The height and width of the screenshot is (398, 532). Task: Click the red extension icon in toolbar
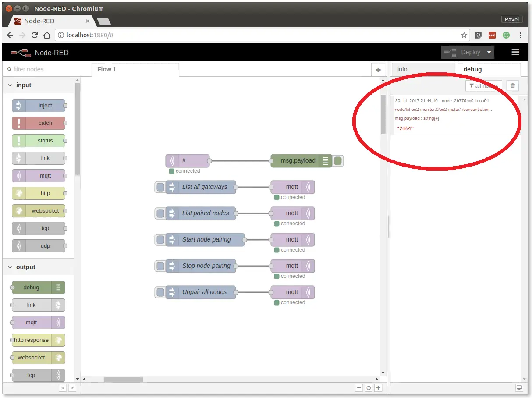(x=492, y=35)
